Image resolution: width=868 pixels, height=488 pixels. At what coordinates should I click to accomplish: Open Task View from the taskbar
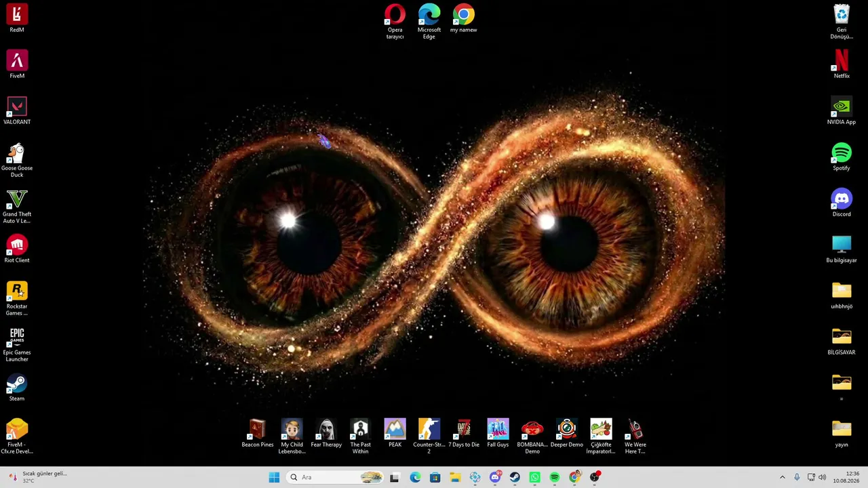[x=395, y=477]
